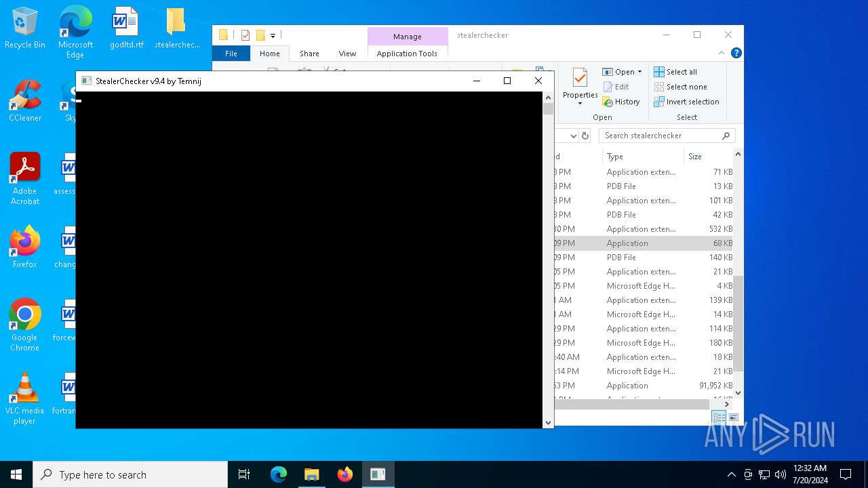This screenshot has width=868, height=488.
Task: Switch to the Home ribbon tab
Action: pyautogui.click(x=269, y=54)
